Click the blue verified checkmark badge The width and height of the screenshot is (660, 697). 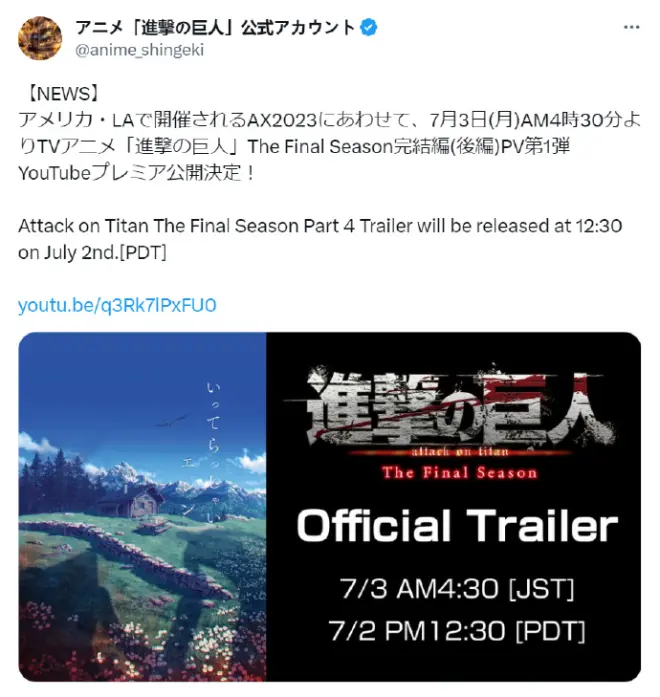pos(369,27)
